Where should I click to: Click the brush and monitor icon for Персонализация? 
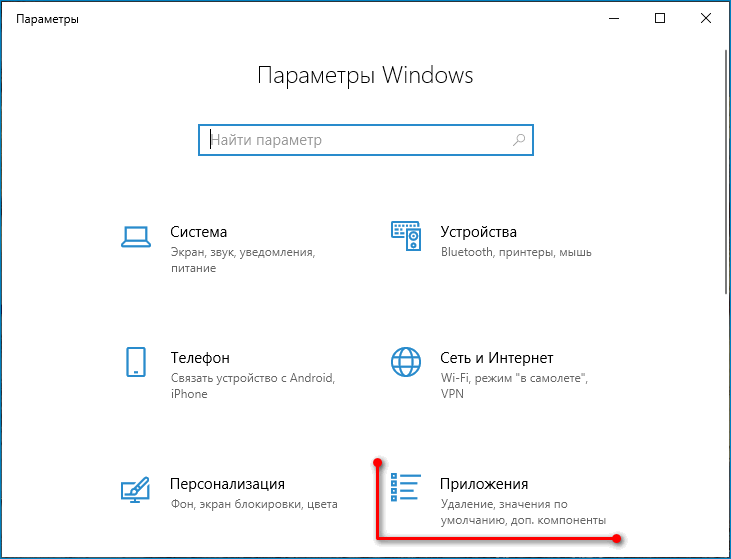tap(135, 490)
